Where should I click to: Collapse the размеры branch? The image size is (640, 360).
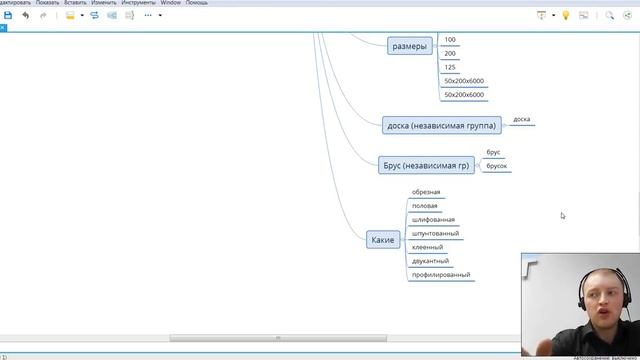[x=436, y=46]
